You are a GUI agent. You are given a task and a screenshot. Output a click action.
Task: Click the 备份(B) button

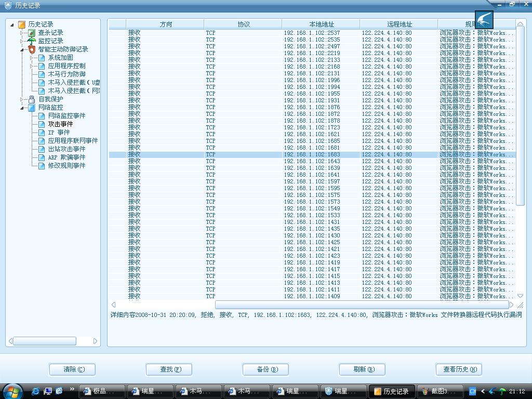click(x=265, y=369)
